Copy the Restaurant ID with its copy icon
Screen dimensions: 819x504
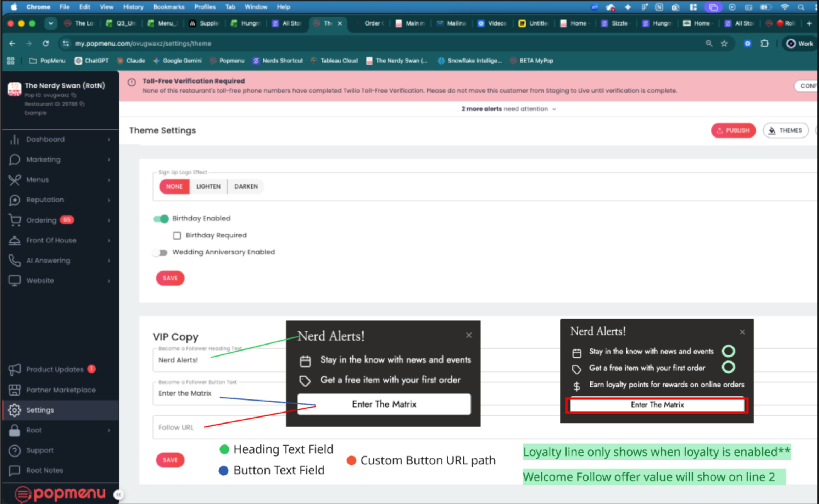[82, 104]
